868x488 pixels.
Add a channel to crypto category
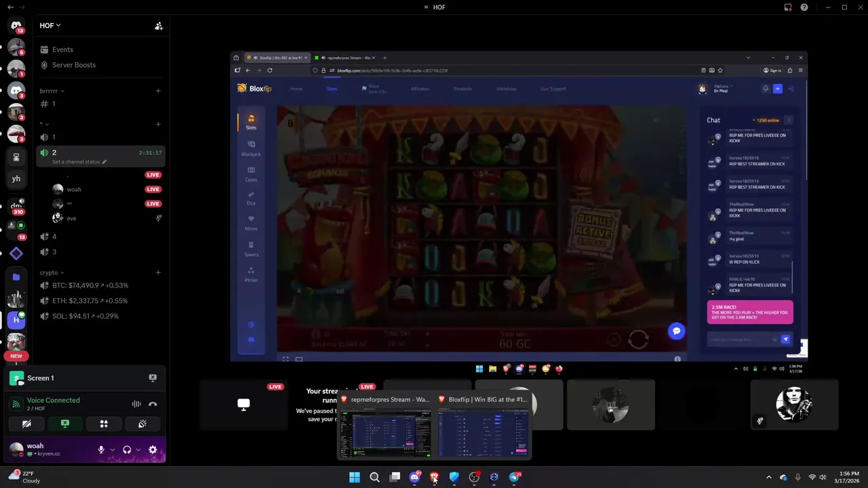pyautogui.click(x=158, y=272)
